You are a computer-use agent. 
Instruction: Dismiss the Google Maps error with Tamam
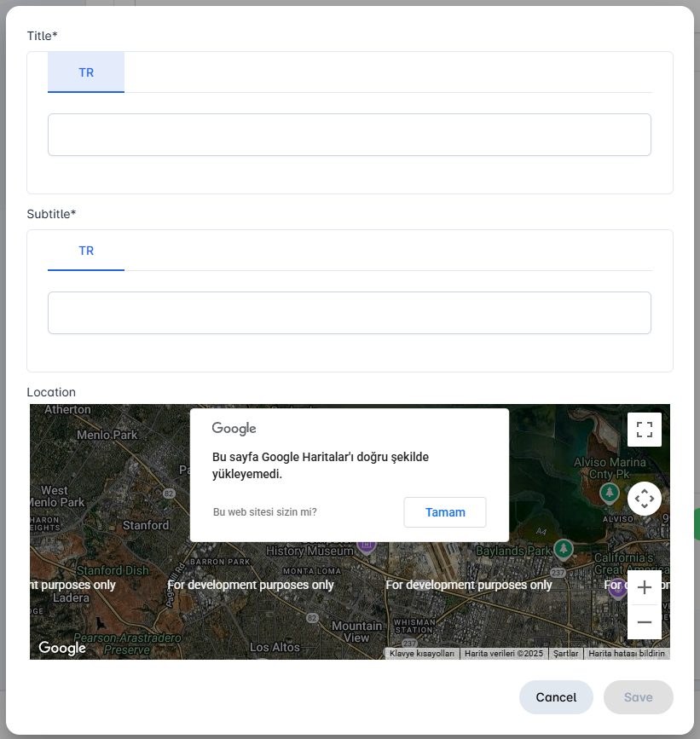click(445, 512)
